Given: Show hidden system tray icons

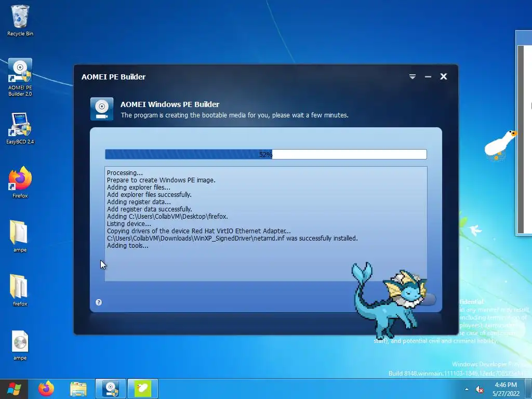Looking at the screenshot, I should click(x=467, y=389).
